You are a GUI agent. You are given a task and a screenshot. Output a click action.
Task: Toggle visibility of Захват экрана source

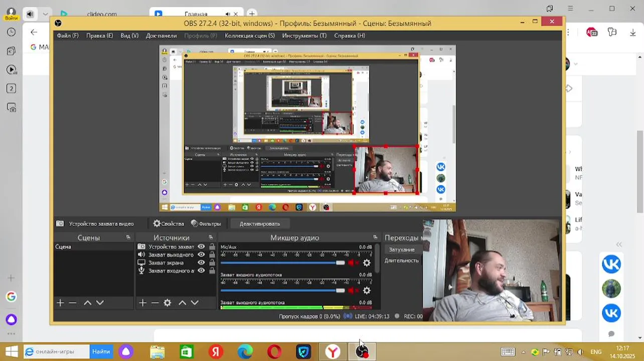click(201, 263)
